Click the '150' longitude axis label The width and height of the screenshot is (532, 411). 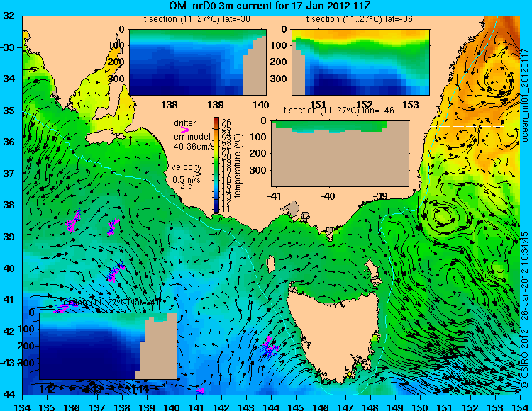pyautogui.click(x=420, y=407)
